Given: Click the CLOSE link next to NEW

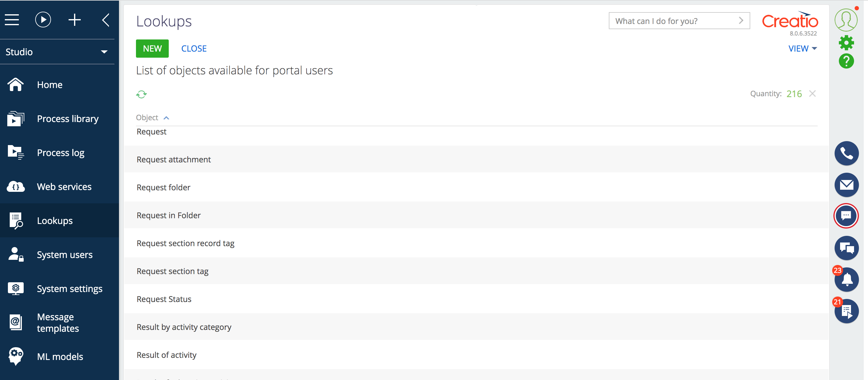Looking at the screenshot, I should pos(194,49).
